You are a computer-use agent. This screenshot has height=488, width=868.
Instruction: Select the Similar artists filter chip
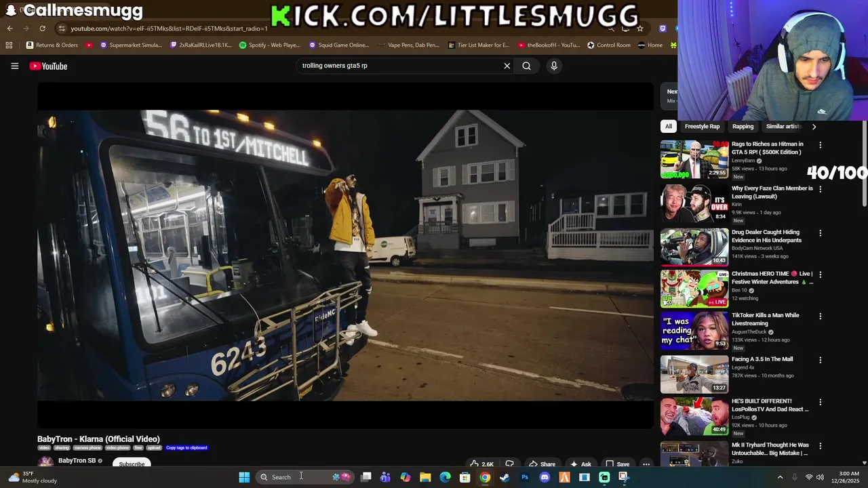click(x=783, y=126)
